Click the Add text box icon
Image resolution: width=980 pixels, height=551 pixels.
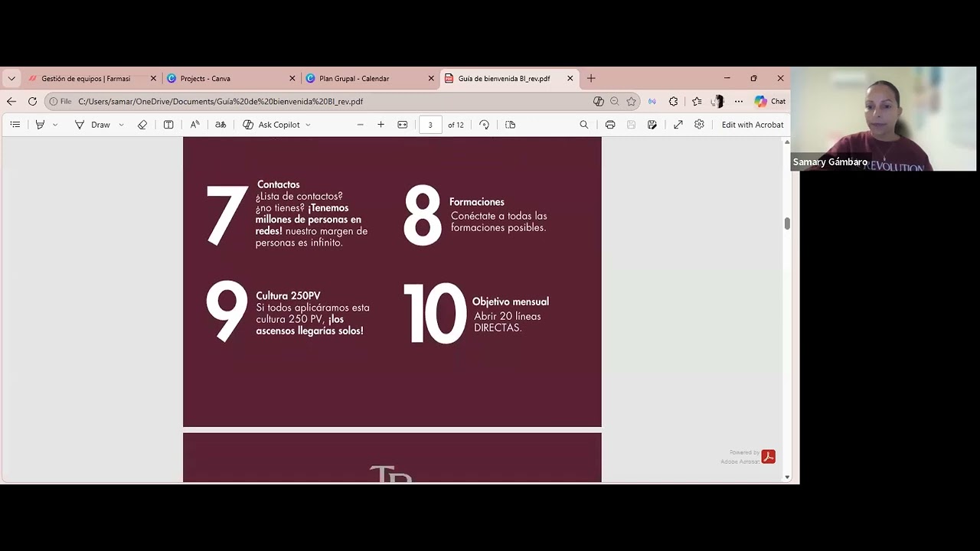168,125
